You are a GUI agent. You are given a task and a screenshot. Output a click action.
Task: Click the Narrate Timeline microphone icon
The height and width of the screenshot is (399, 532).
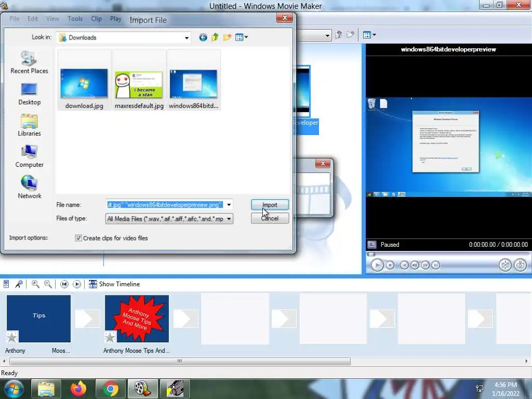(19, 284)
